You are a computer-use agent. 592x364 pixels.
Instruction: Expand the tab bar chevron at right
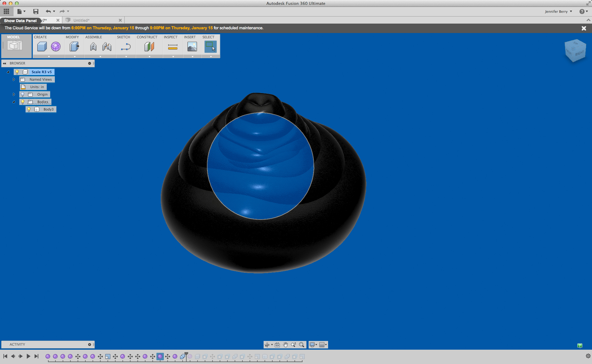(x=588, y=20)
